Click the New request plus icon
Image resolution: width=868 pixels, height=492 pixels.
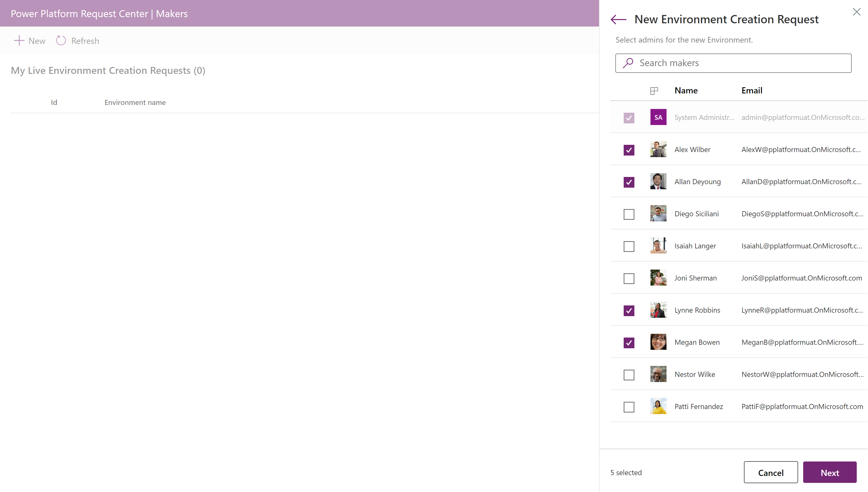pyautogui.click(x=18, y=40)
